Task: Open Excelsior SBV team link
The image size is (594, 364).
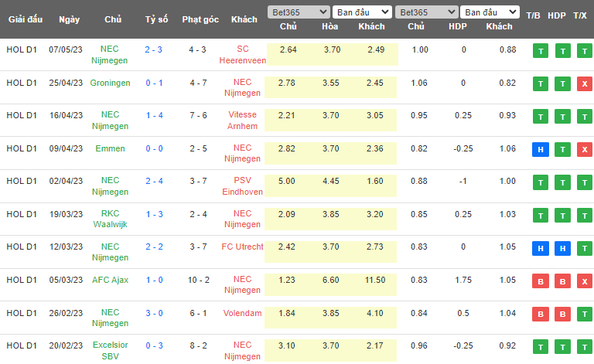Action: pos(111,351)
